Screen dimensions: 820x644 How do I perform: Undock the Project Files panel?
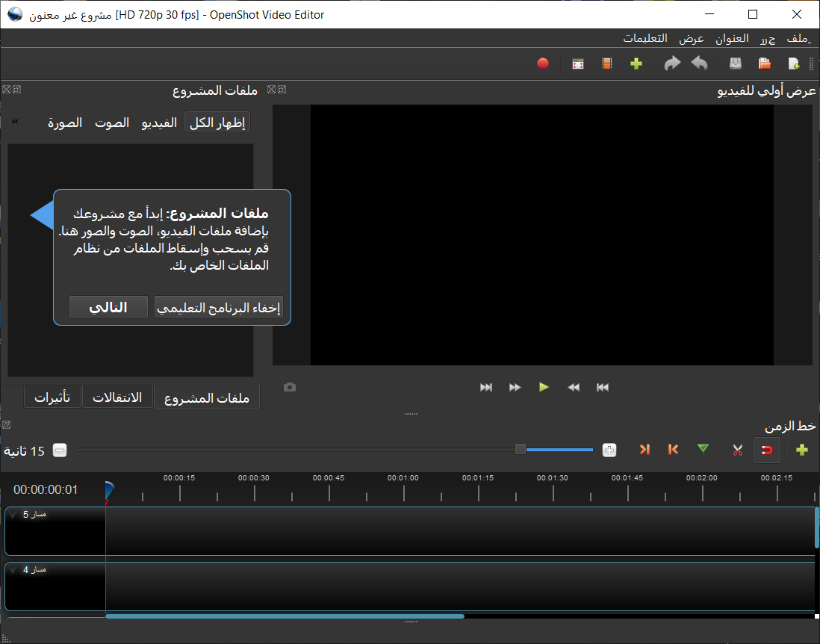coord(16,90)
